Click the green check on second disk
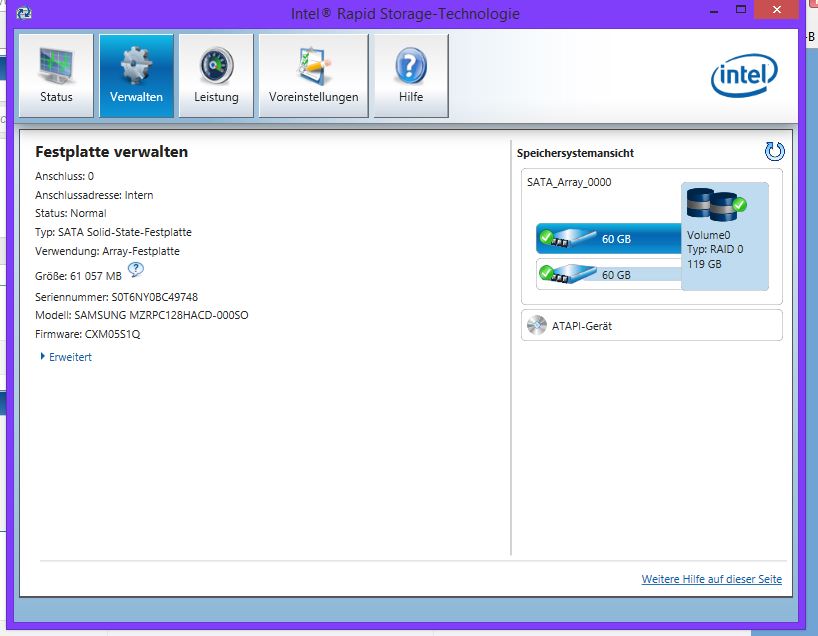 click(x=546, y=272)
